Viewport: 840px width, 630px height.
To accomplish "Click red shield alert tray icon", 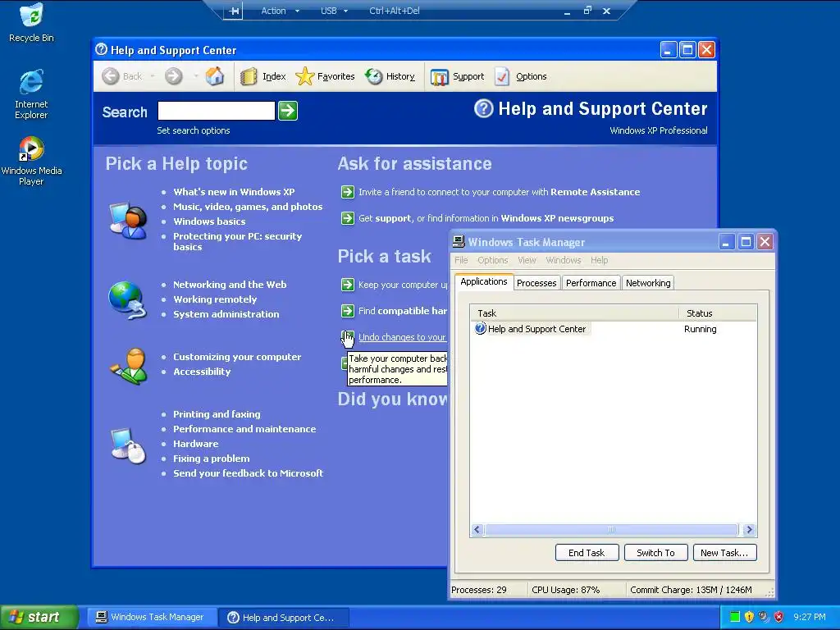I will (779, 617).
